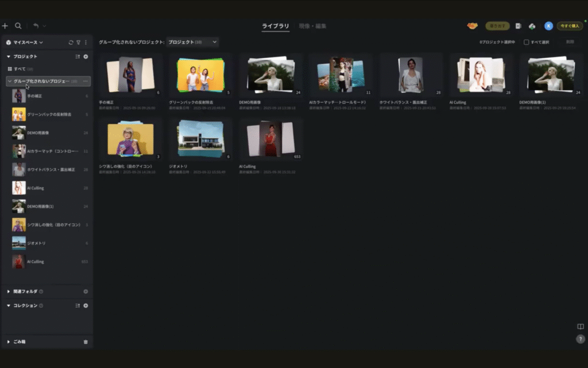Empty trash using the ごみ箱 bin icon
This screenshot has width=588, height=368.
(86, 342)
